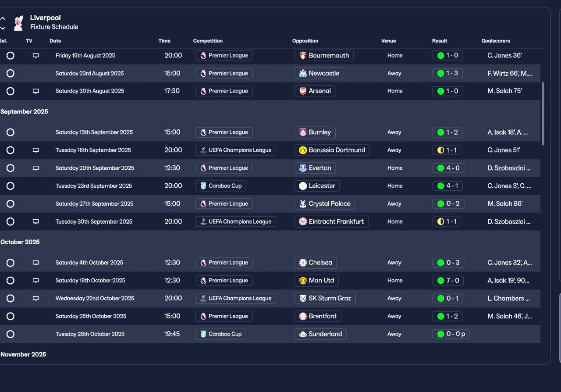
Task: Click the Goalscorers column header
Action: (496, 41)
